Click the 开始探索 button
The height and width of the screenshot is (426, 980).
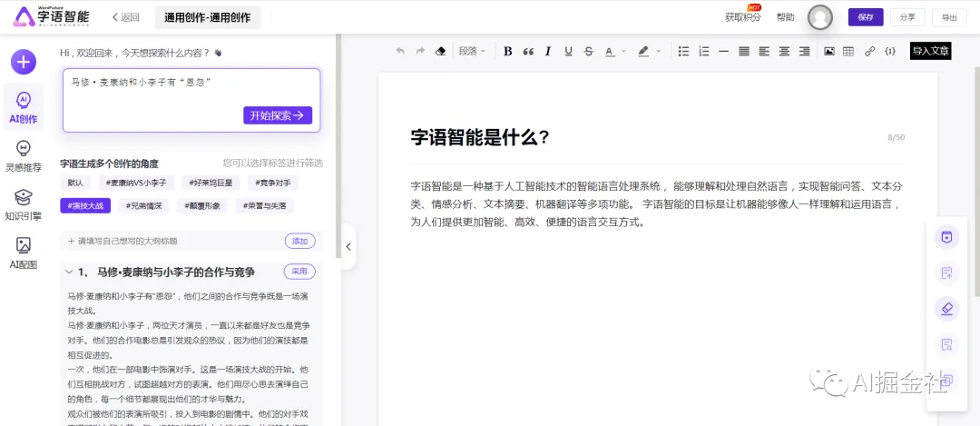(x=278, y=115)
